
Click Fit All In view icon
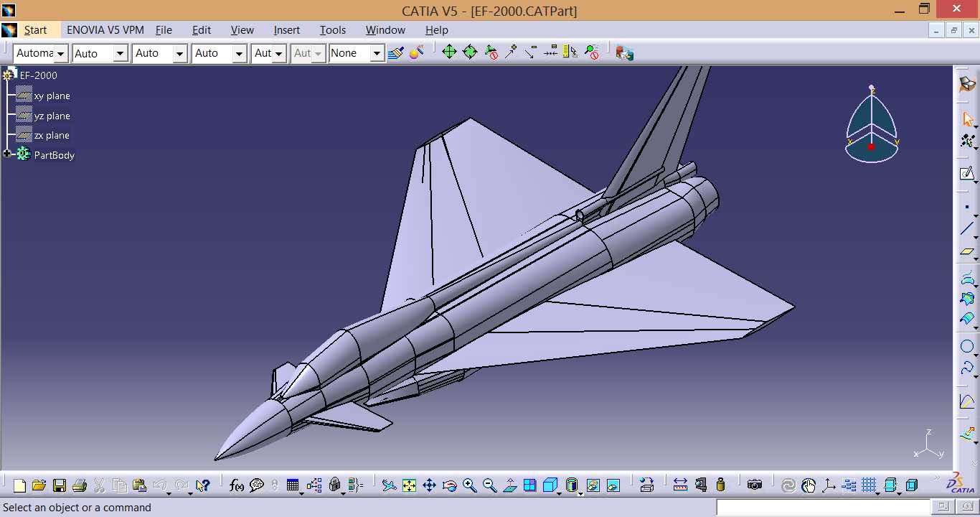[x=409, y=485]
